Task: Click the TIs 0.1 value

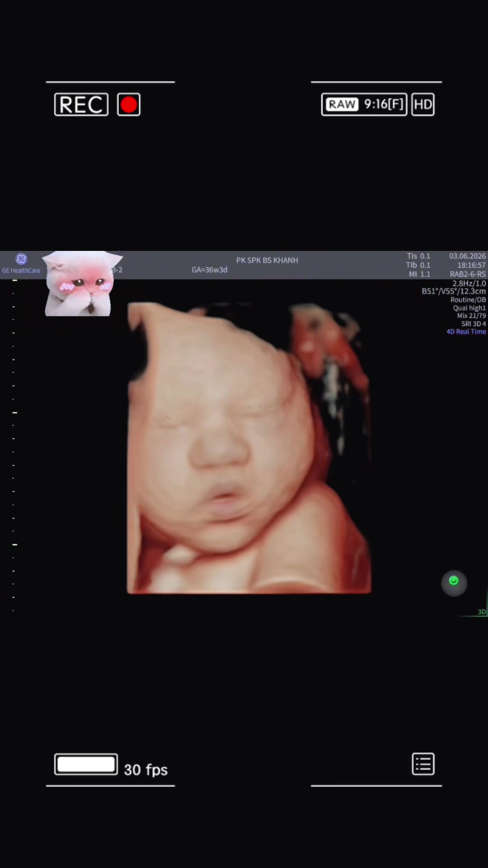Action: 418,256
